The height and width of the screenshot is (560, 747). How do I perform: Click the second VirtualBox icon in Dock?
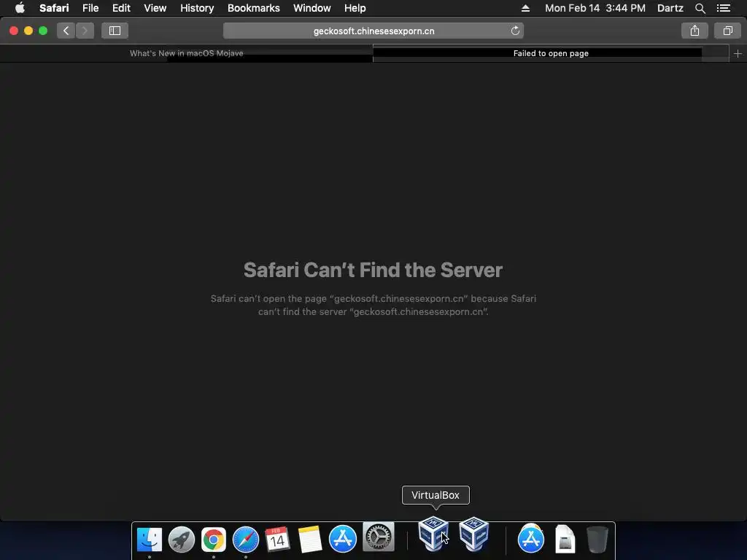tap(474, 533)
